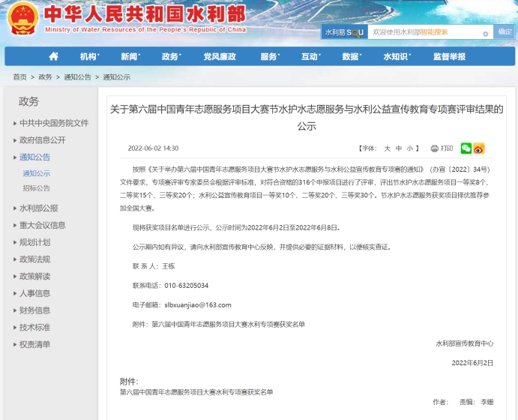Screen dimensions: 518x420
Task: Click the home icon in navigation bar
Action: pos(53,56)
